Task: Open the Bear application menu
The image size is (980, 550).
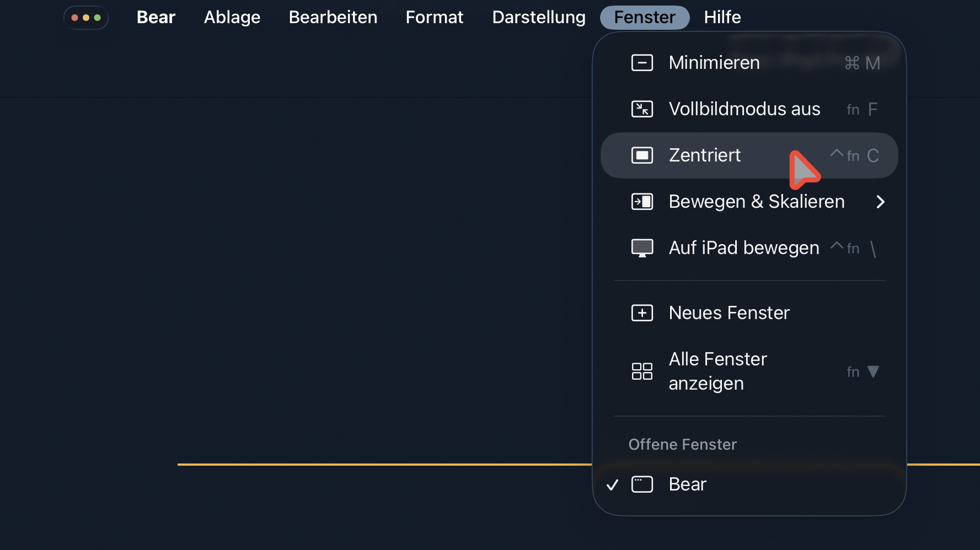Action: 156,17
